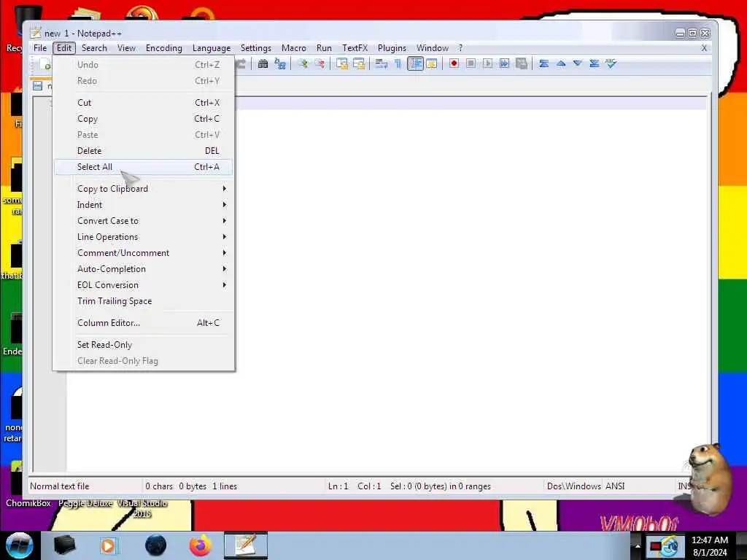The width and height of the screenshot is (747, 560).
Task: Choose Cut from the Edit menu
Action: [144, 103]
